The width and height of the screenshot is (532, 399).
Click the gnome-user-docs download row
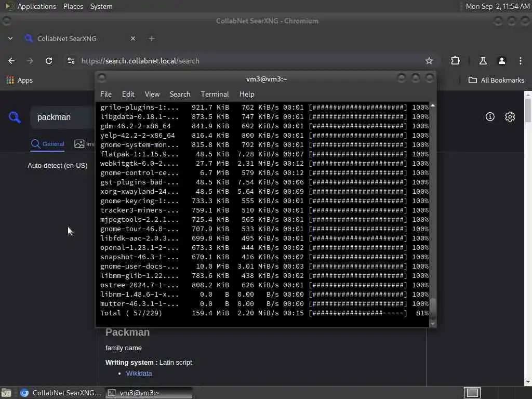[264, 267]
